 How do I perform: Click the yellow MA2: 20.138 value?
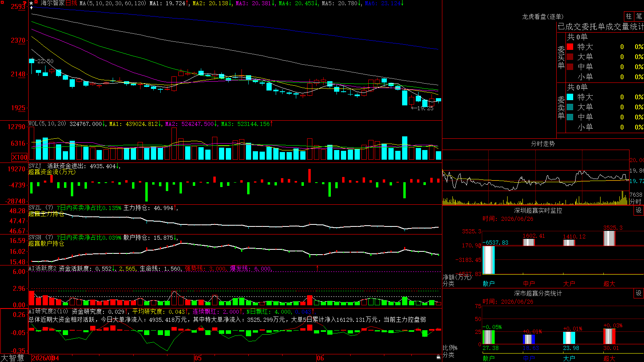[211, 3]
